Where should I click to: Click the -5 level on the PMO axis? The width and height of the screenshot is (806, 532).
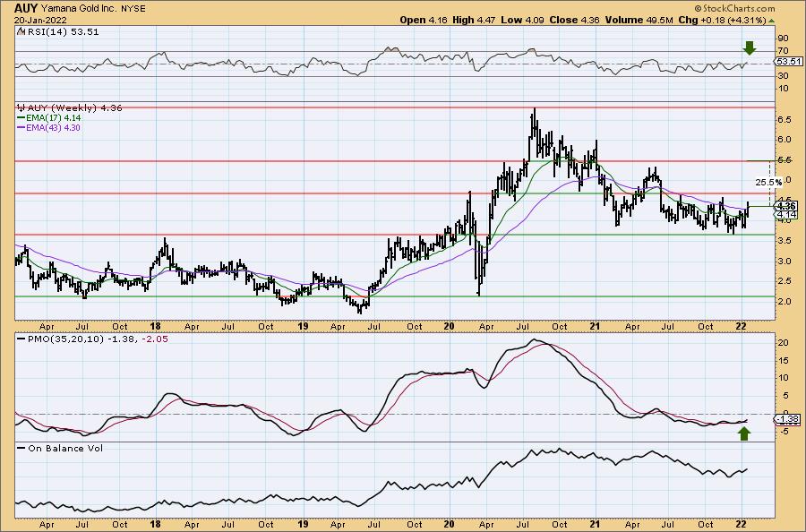(783, 432)
